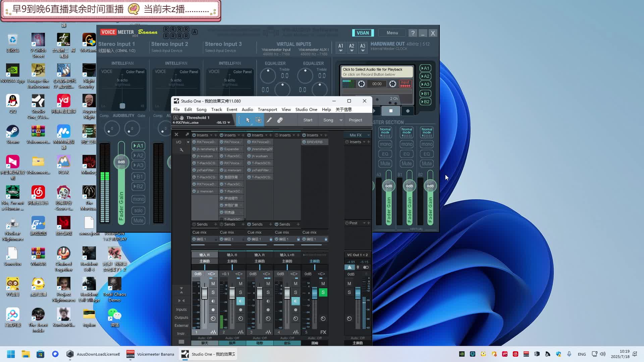Image resolution: width=644 pixels, height=362 pixels.
Task: Open the A3 hardware out dropdown
Action: pyautogui.click(x=363, y=48)
